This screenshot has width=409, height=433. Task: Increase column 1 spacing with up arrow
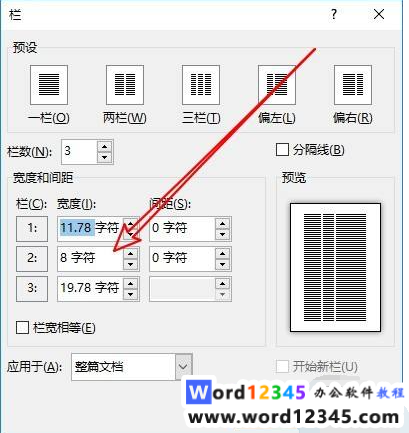[223, 223]
